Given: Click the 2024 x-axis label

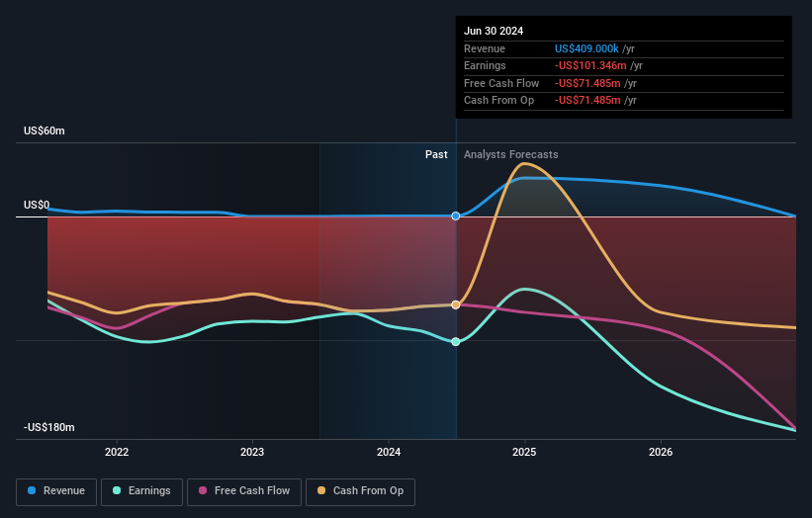Looking at the screenshot, I should click(389, 452).
